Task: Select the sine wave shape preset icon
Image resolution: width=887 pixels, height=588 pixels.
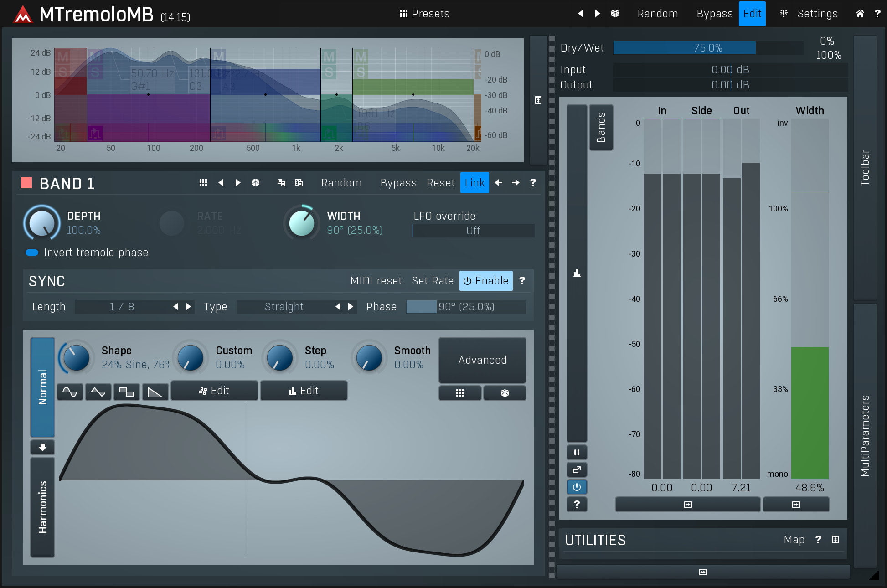Action: pyautogui.click(x=70, y=392)
